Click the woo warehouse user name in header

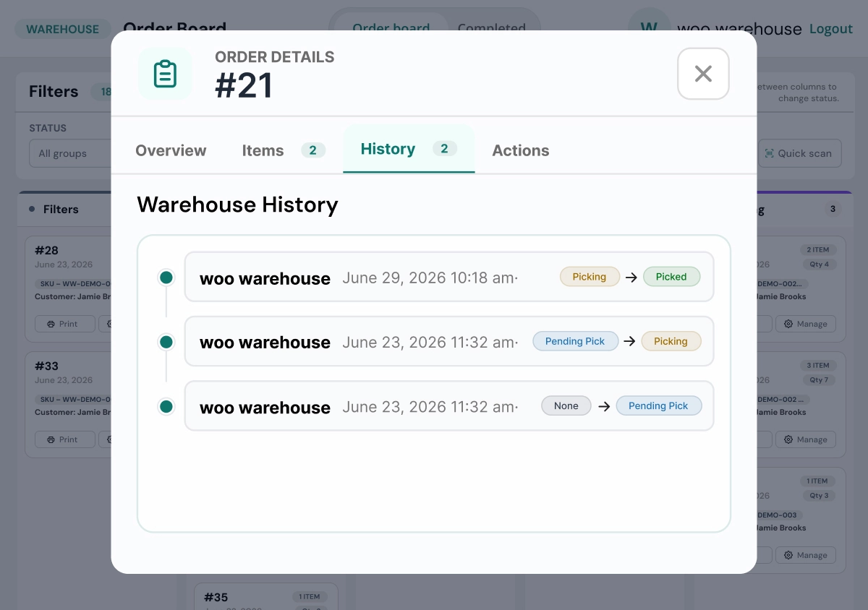point(739,29)
